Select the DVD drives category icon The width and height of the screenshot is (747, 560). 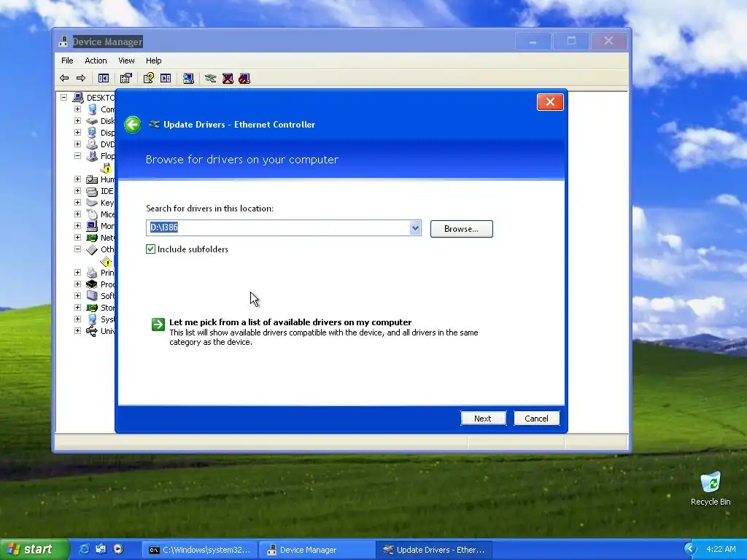point(92,144)
